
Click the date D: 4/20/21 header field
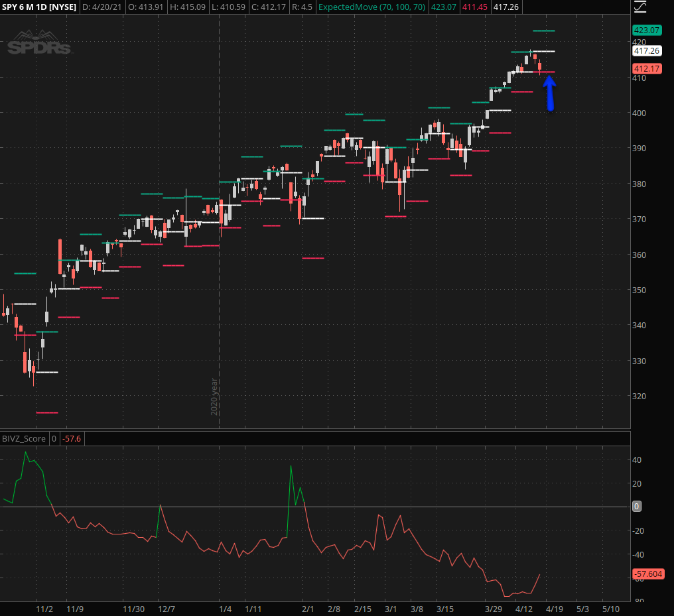101,8
